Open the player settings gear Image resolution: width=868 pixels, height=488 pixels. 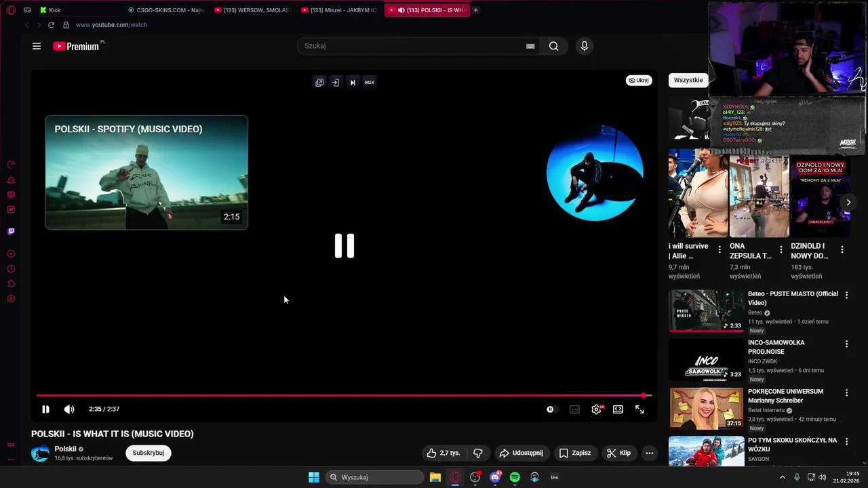[596, 409]
